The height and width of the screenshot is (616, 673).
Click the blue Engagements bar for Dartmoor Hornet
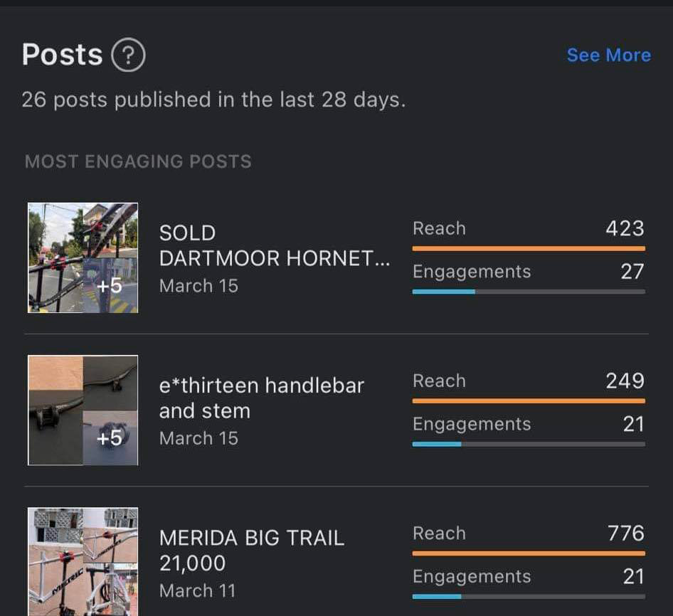(443, 292)
